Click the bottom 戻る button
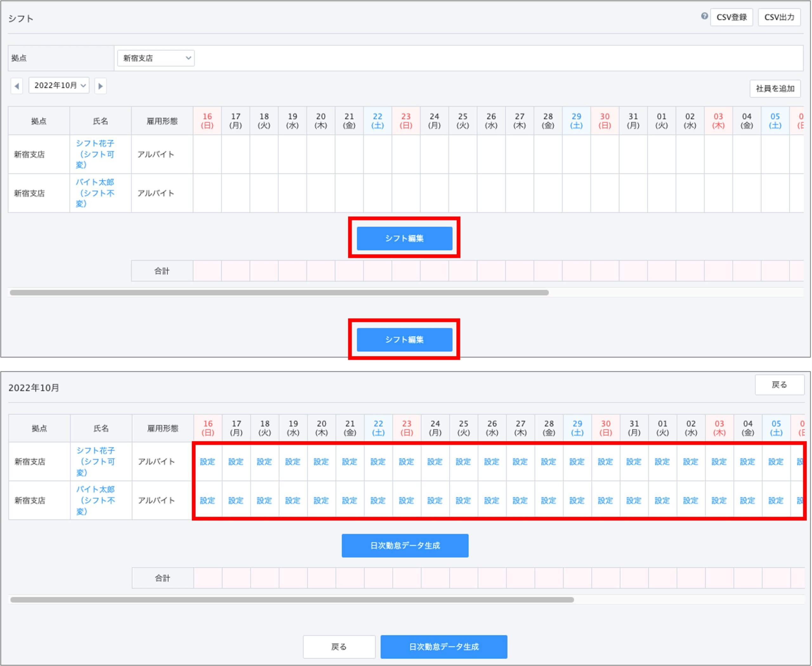This screenshot has height=666, width=812. click(339, 647)
